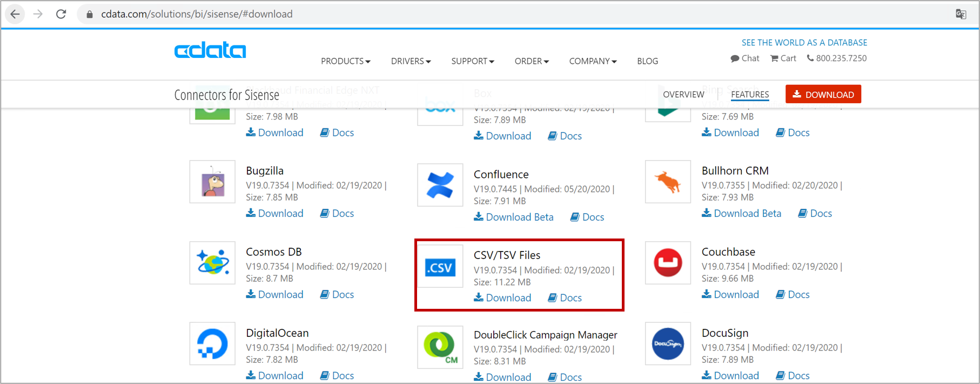Download the Couchbase connector

731,294
